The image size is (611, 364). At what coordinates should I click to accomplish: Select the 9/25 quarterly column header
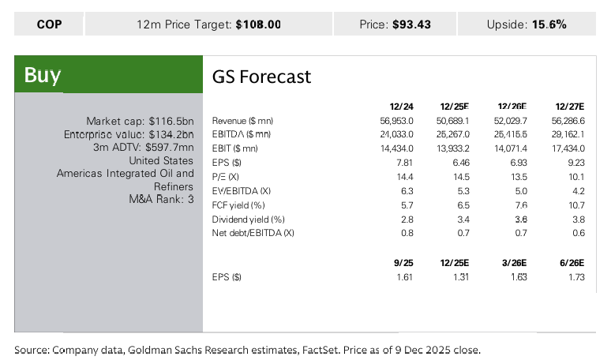[x=404, y=261]
